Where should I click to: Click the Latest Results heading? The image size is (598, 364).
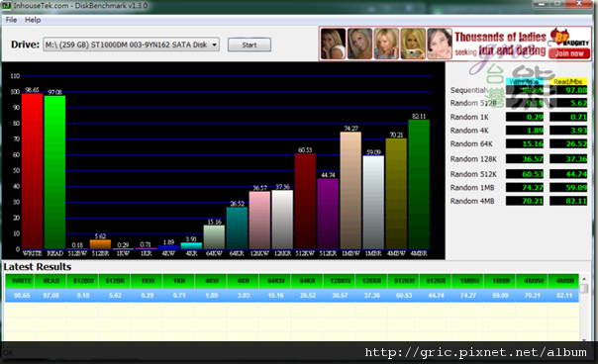click(x=38, y=267)
